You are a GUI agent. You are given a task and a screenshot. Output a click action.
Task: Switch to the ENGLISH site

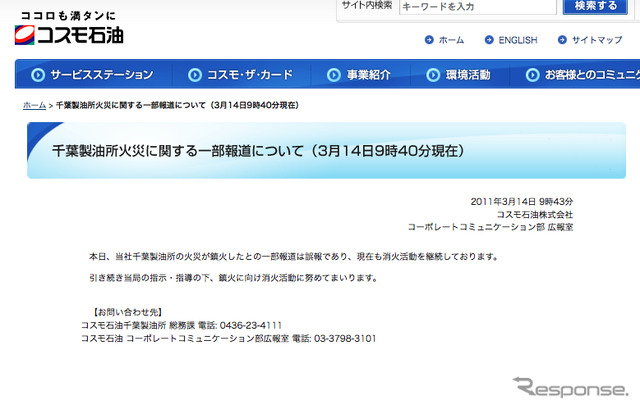pyautogui.click(x=518, y=40)
